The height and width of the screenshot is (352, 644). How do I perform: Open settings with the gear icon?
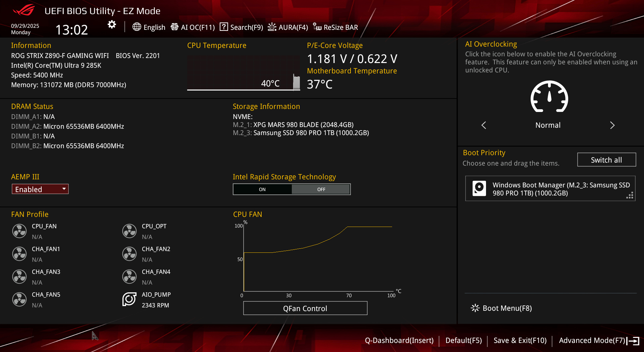(112, 24)
